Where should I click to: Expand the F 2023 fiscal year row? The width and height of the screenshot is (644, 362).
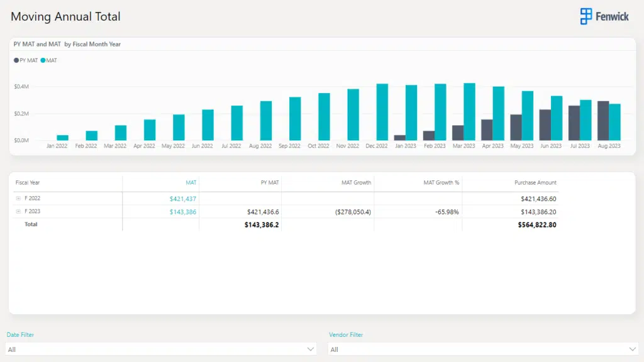tap(18, 212)
